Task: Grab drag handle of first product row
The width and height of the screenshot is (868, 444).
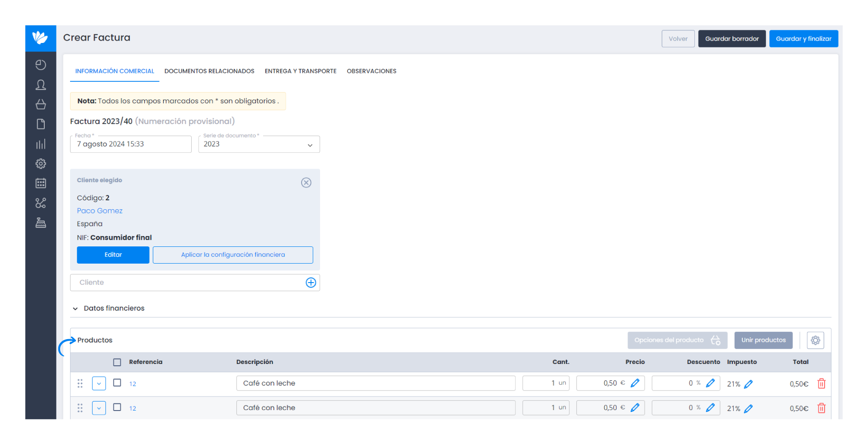Action: click(x=80, y=383)
